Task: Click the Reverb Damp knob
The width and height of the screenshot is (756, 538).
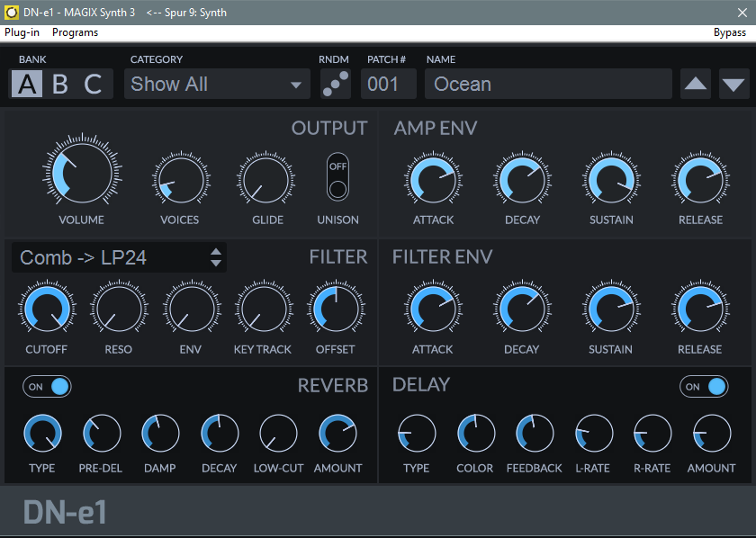Action: [x=160, y=434]
